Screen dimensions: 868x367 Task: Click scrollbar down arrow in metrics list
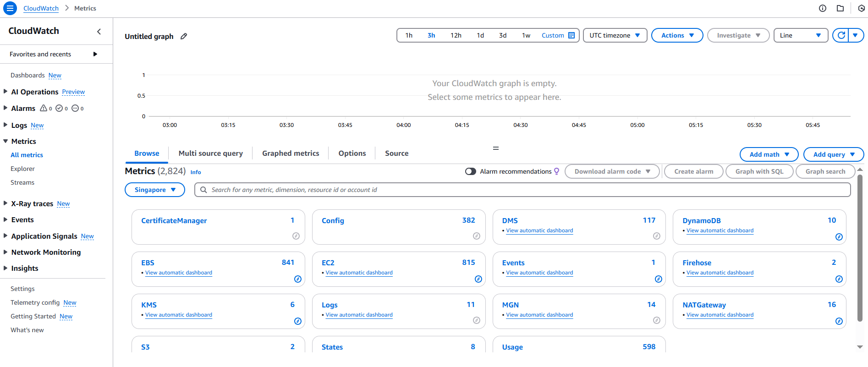pyautogui.click(x=860, y=347)
